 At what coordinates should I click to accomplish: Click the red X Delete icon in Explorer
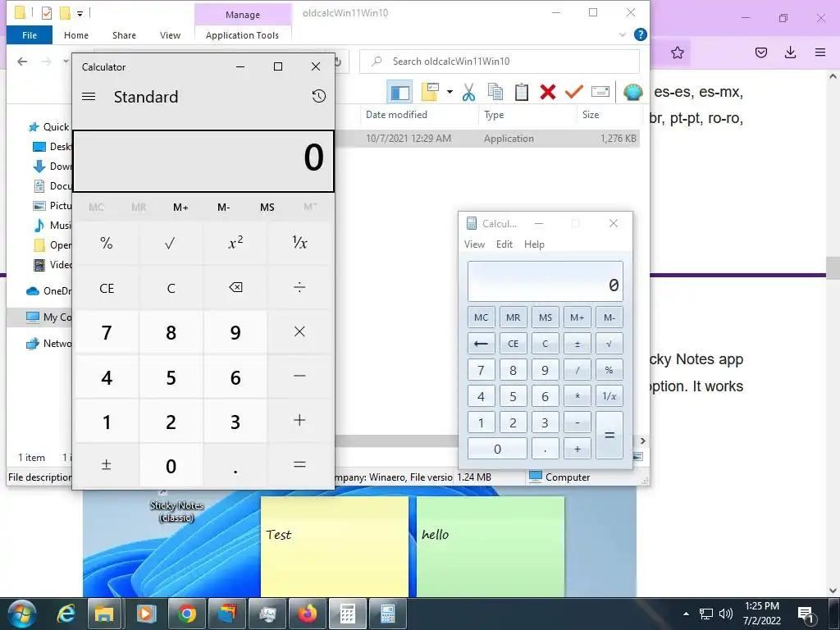547,92
